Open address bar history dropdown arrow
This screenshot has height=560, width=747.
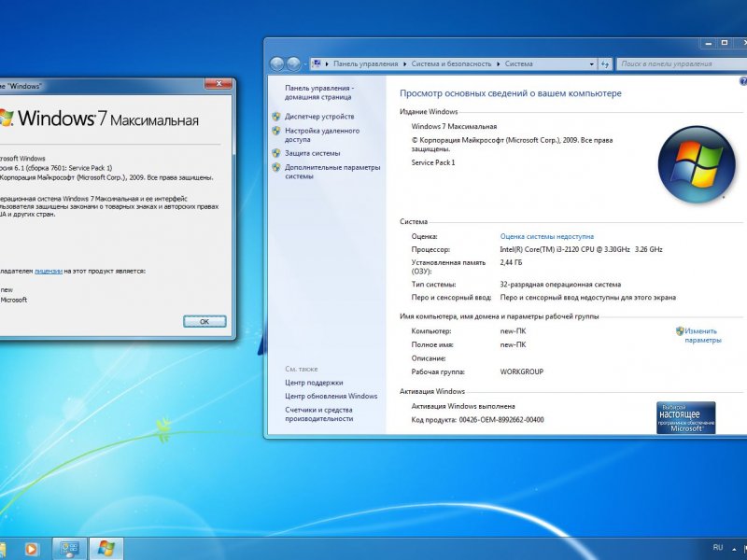(592, 63)
